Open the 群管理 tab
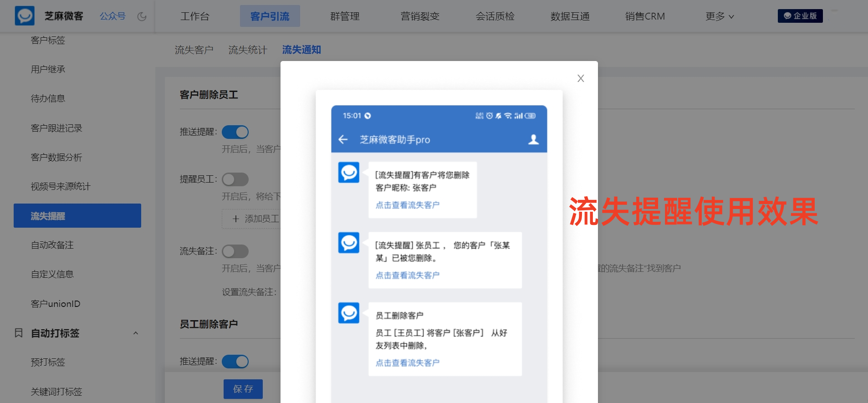 click(x=345, y=16)
